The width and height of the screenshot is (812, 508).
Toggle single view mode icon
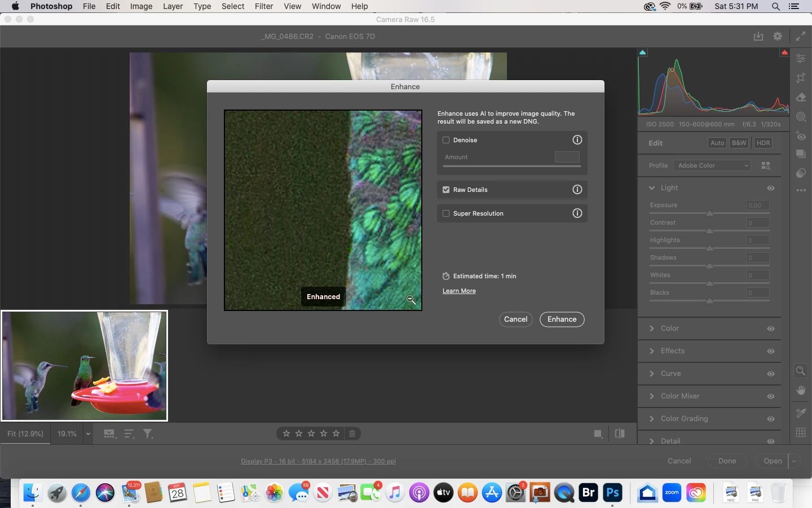(x=598, y=433)
